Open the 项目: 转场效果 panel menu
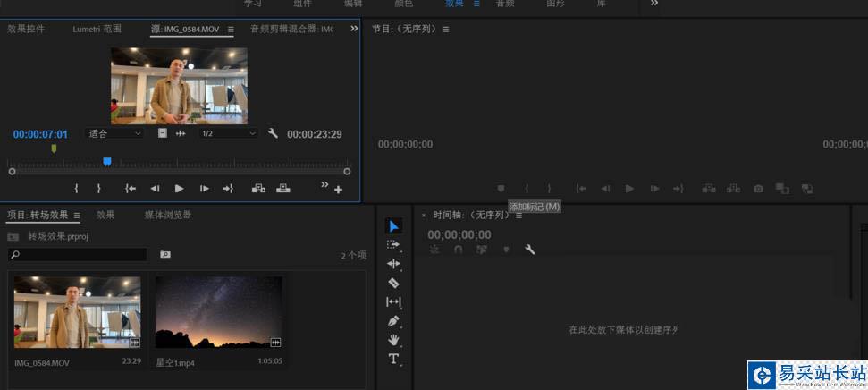Image resolution: width=868 pixels, height=390 pixels. [x=77, y=216]
